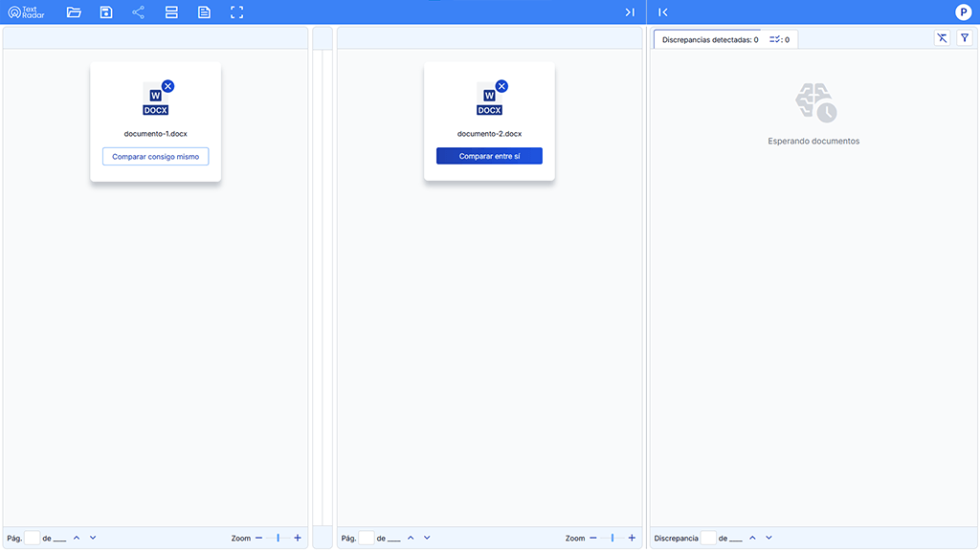Viewport: 980px width, 551px height.
Task: Click the Pág. input field under documento-1
Action: coord(31,538)
